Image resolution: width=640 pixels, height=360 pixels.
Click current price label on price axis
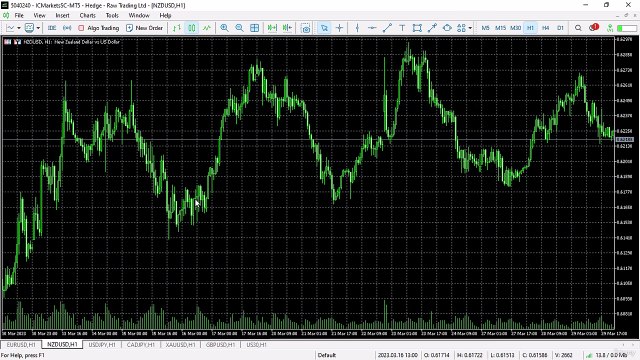[x=625, y=140]
